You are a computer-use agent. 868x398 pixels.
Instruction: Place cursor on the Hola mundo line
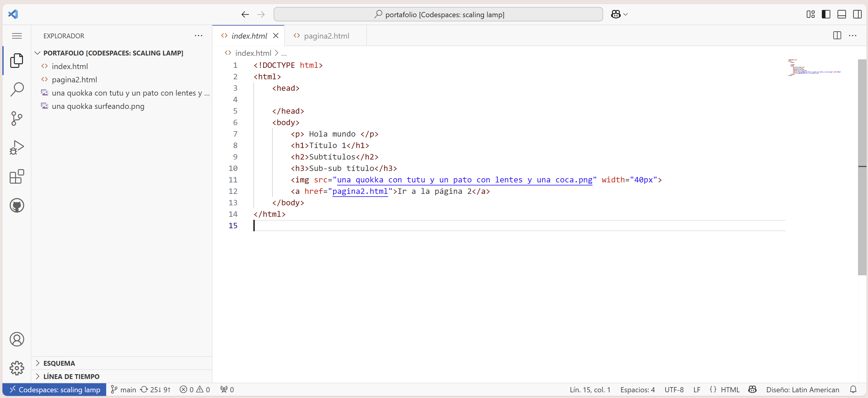[x=334, y=134]
